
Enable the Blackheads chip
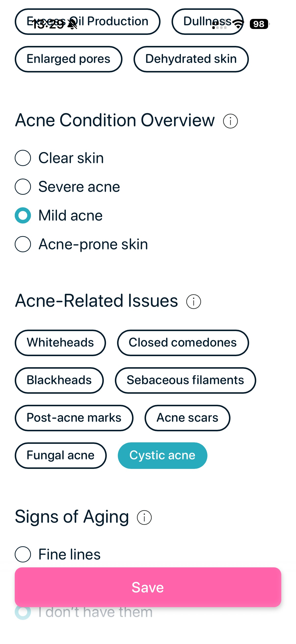click(x=59, y=380)
